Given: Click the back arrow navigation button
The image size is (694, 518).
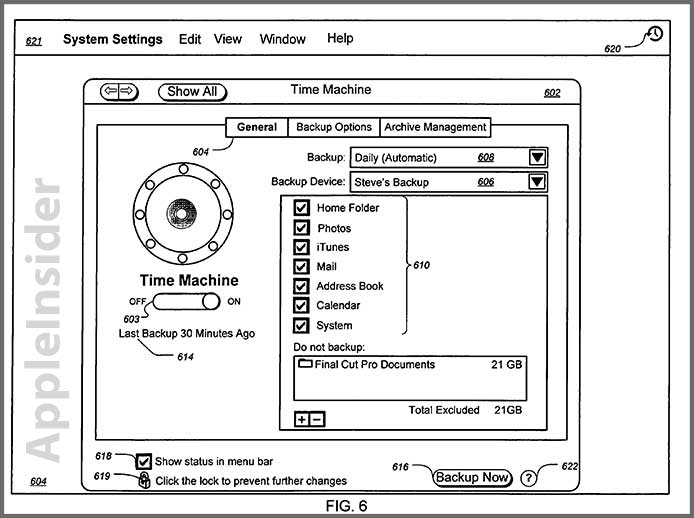Looking at the screenshot, I should [x=110, y=91].
